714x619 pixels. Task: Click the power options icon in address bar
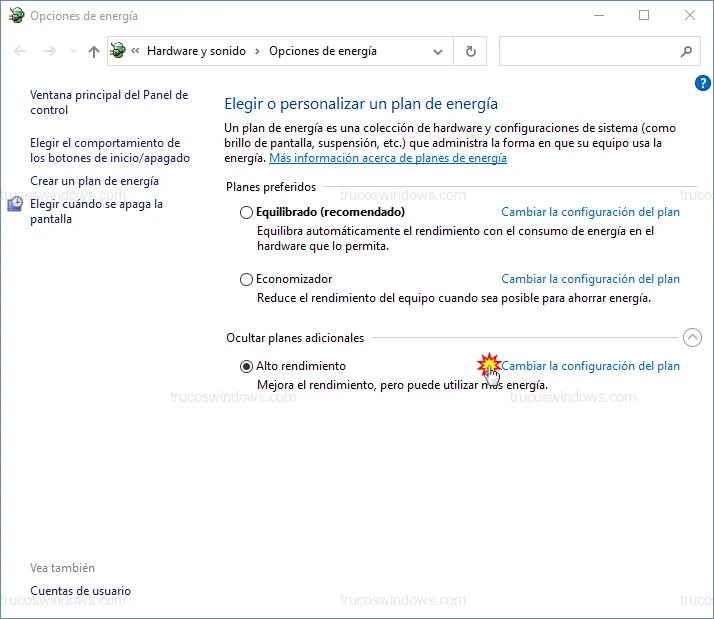pos(119,51)
